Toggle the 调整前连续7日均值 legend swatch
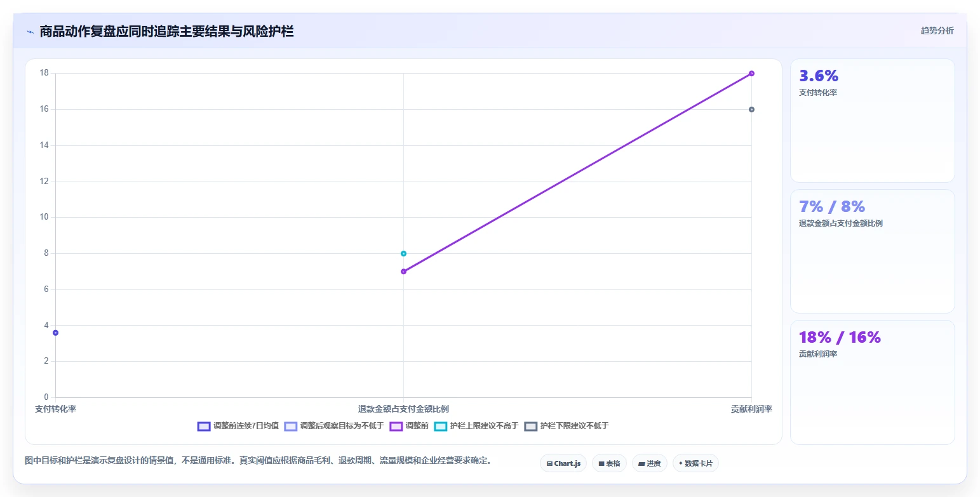This screenshot has width=980, height=497. coord(204,426)
